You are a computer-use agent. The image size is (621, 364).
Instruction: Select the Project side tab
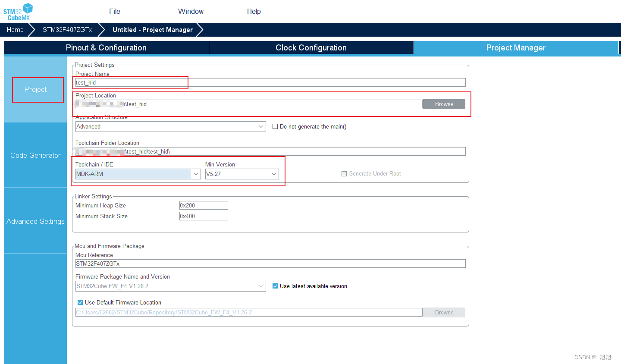pos(35,89)
